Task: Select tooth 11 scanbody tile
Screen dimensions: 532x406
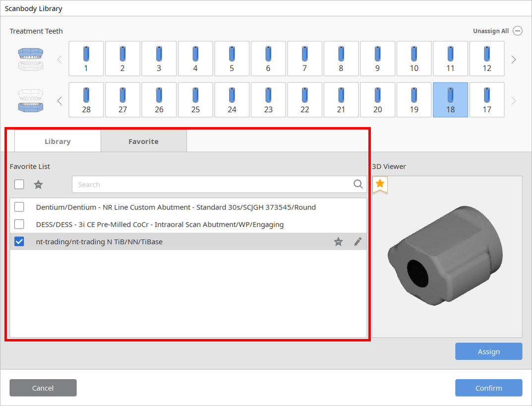Action: [451, 59]
